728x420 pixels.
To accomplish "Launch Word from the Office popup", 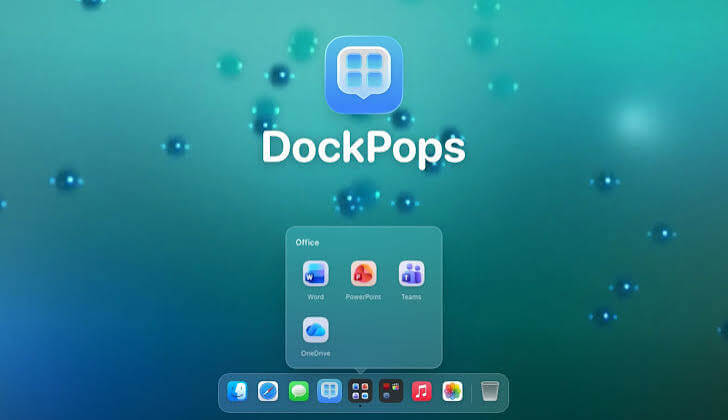I will pos(316,274).
